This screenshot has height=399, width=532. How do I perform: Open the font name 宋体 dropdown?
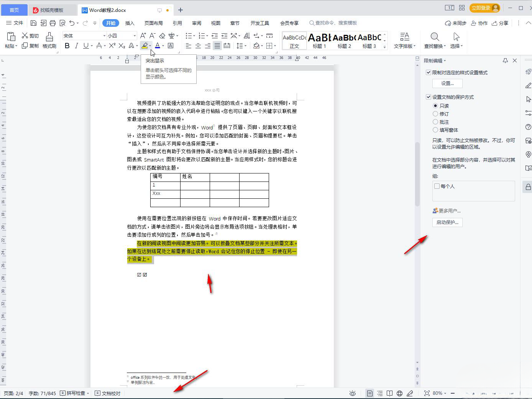(104, 36)
